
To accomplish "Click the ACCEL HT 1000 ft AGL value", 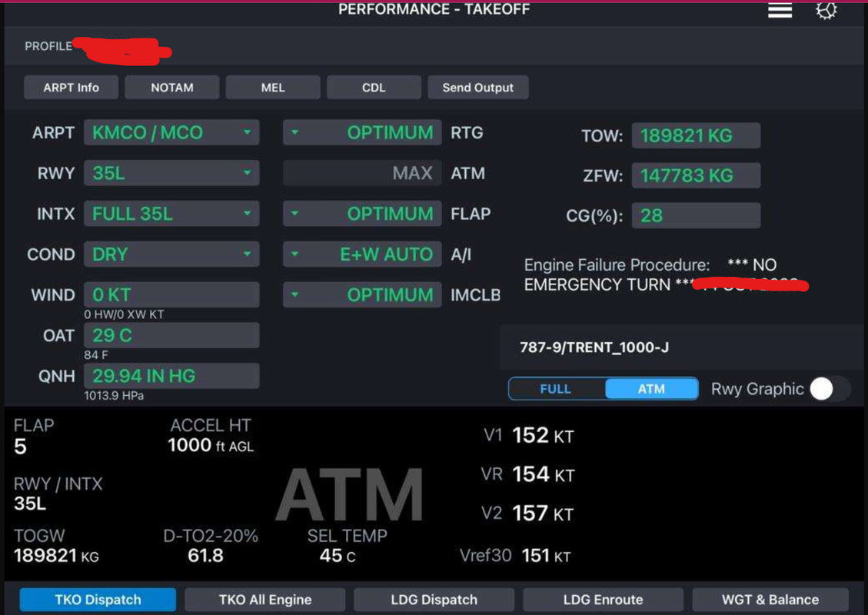I will [x=211, y=445].
